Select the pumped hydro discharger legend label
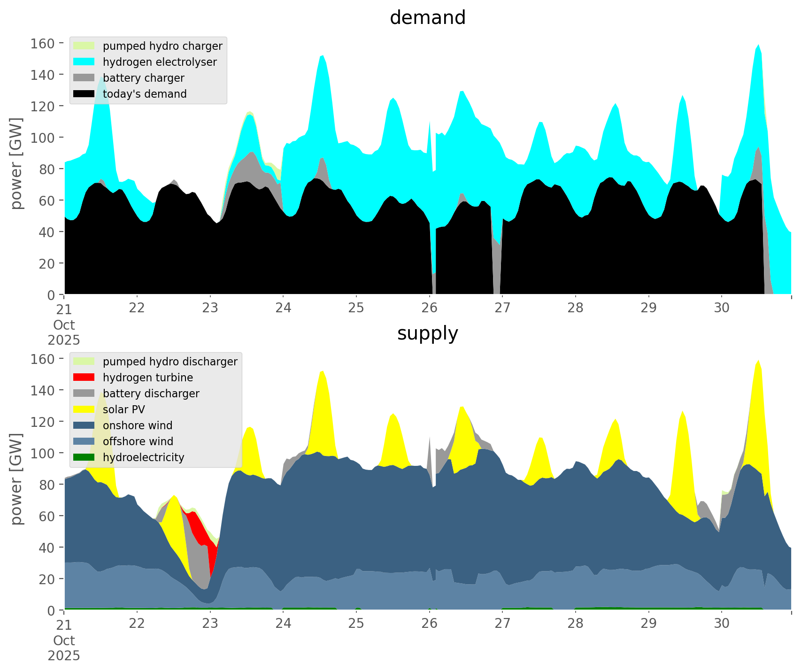 (170, 362)
